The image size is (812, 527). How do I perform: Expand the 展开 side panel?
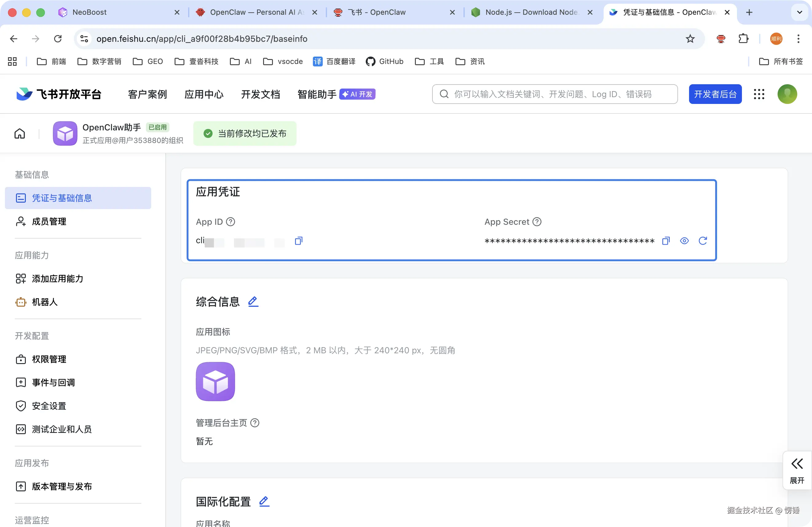click(x=797, y=471)
